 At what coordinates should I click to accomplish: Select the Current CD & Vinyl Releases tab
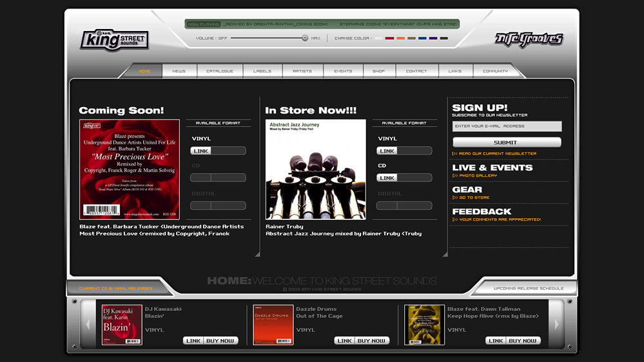pyautogui.click(x=115, y=288)
